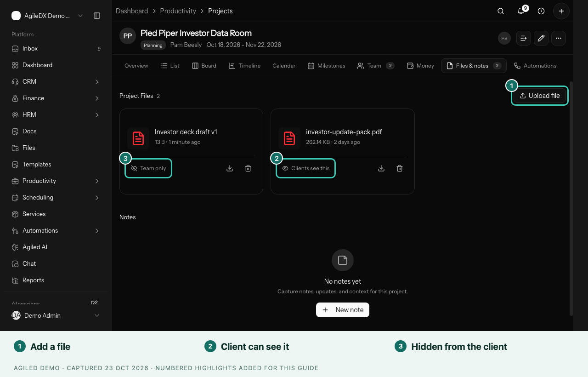This screenshot has height=377, width=588.
Task: Toggle Team only visibility on Investor deck
Action: pyautogui.click(x=148, y=168)
